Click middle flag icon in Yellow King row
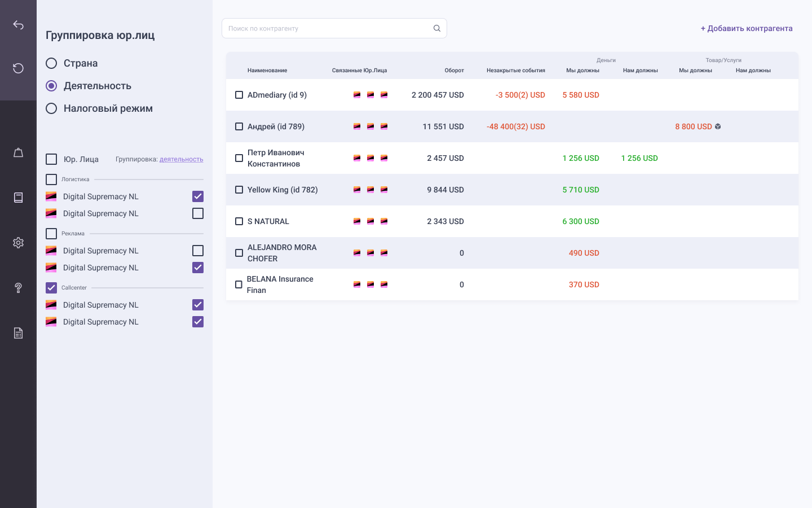The image size is (812, 508). tap(370, 190)
